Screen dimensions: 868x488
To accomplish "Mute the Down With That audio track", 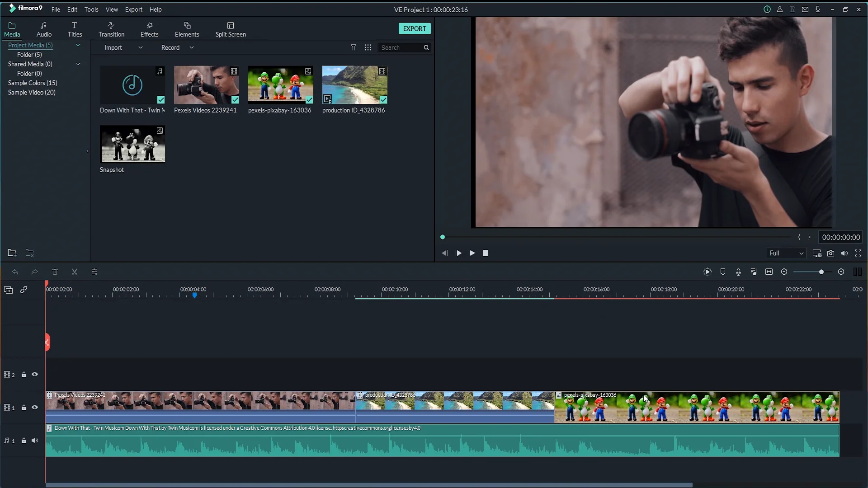I will [x=35, y=440].
